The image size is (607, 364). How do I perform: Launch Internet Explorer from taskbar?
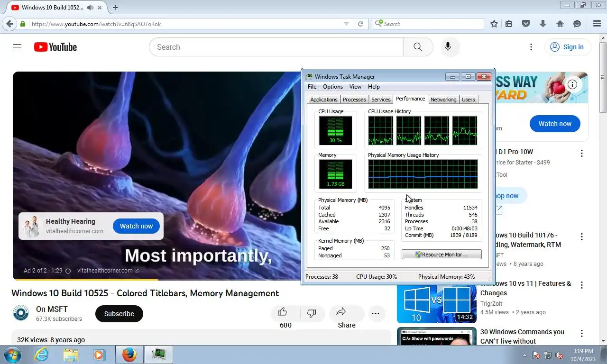pos(42,355)
